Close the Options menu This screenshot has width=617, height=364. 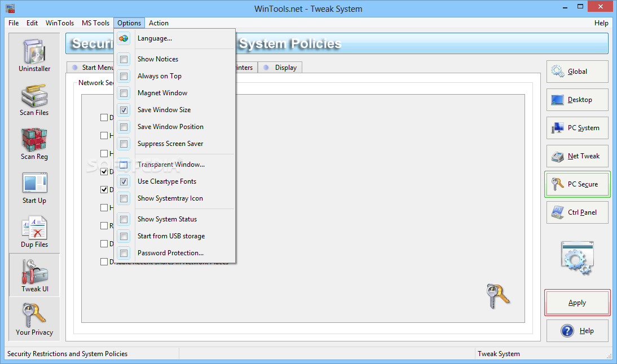click(129, 23)
